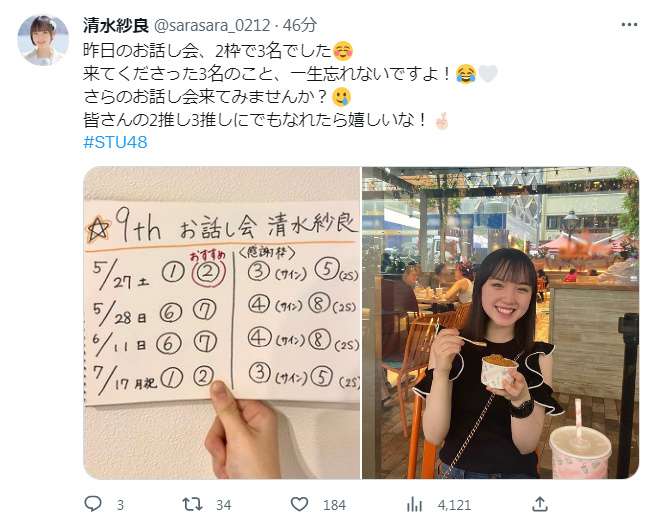Click the retweet count 34
This screenshot has width=649, height=525.
pos(224,505)
